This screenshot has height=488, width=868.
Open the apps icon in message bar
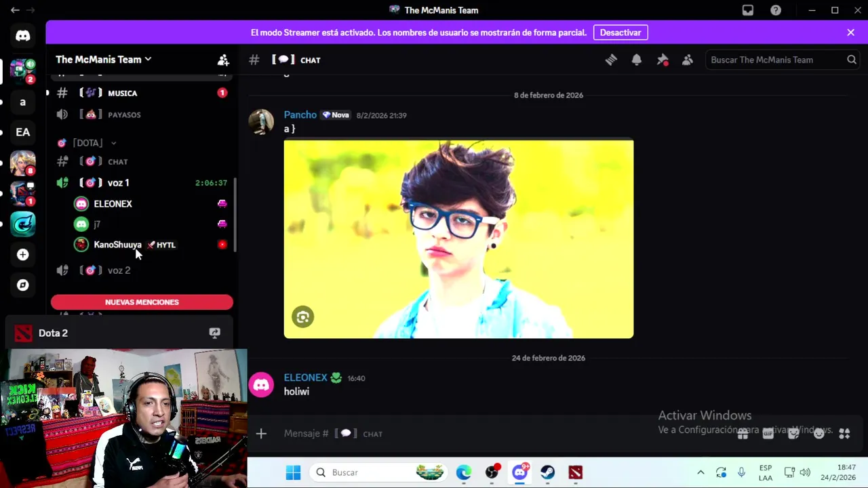pos(844,433)
